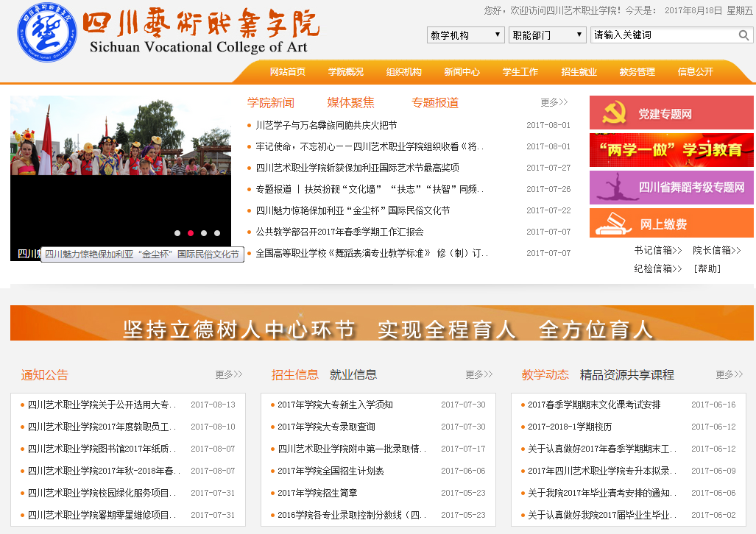Select the fourth carousel slide dot

click(x=217, y=233)
